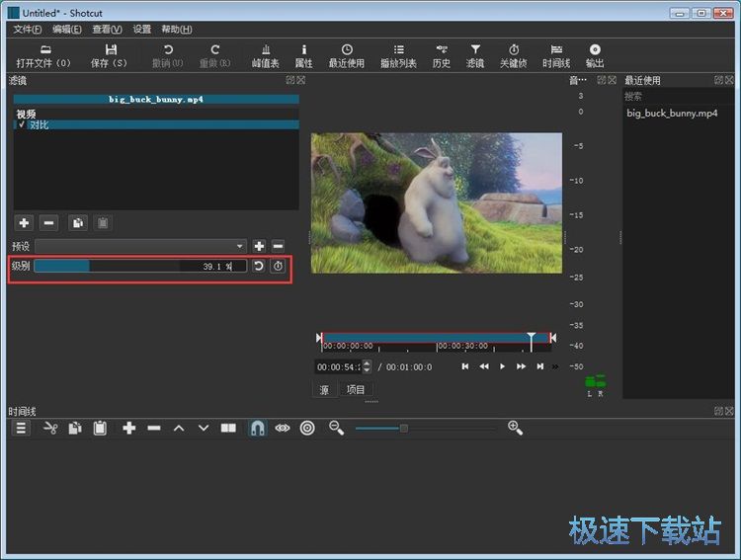Image resolution: width=741 pixels, height=560 pixels.
Task: Click the playhead marker on scrub bar
Action: (532, 340)
